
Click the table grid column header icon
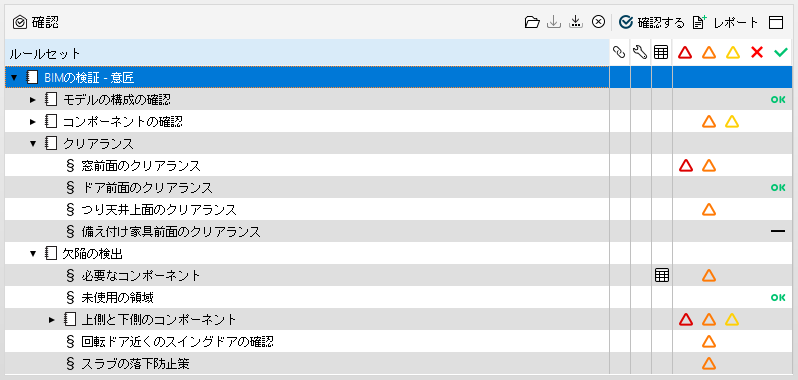(661, 52)
